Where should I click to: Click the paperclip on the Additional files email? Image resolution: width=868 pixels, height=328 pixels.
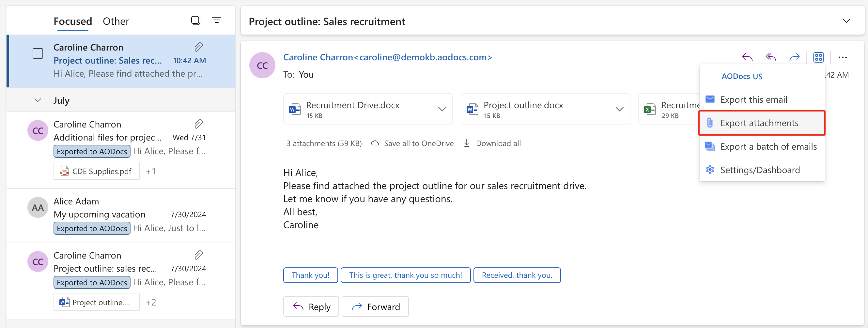pyautogui.click(x=198, y=124)
